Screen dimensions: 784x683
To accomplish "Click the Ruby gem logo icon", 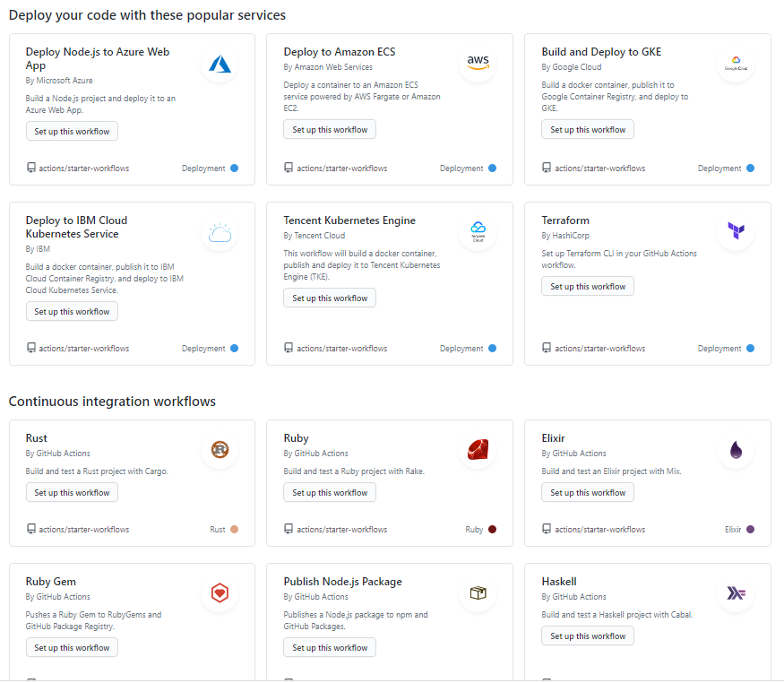I will (478, 449).
